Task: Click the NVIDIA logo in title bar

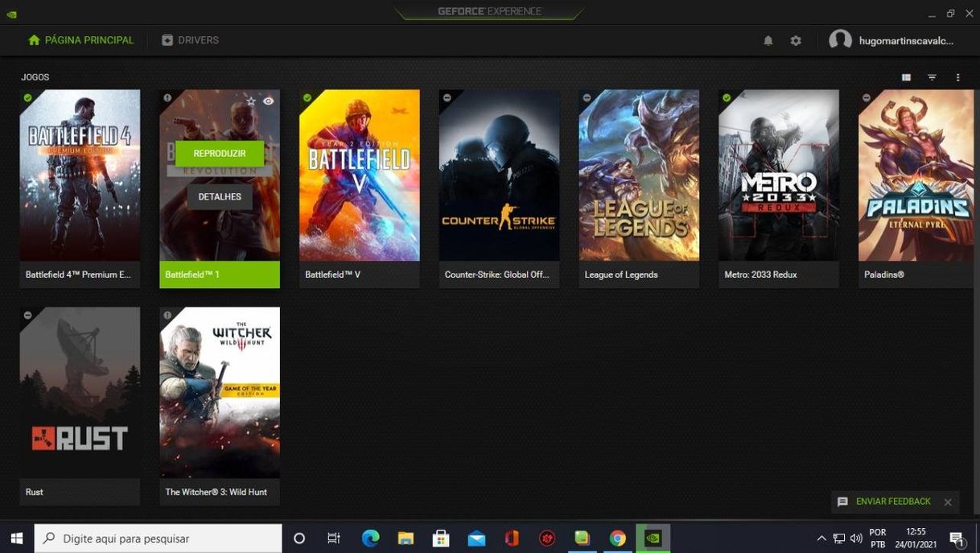Action: 12,14
